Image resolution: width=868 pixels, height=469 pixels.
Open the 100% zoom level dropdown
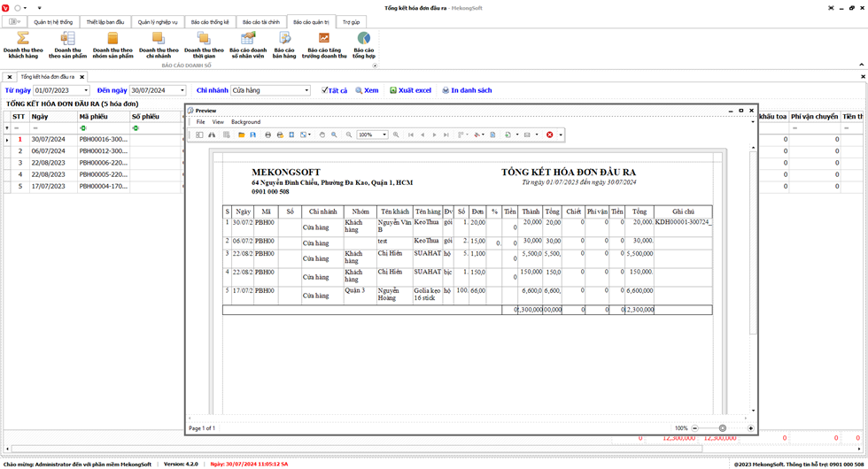tap(384, 135)
